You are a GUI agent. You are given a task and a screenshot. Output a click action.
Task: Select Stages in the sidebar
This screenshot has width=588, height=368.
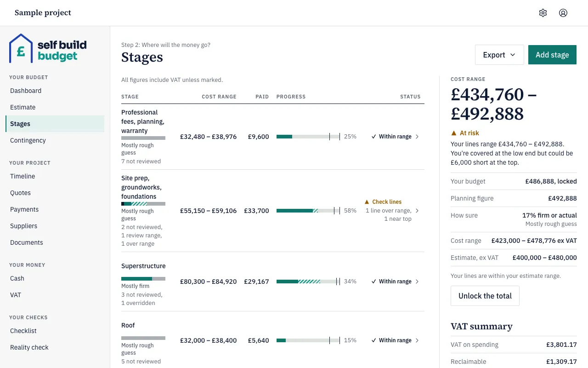coord(55,124)
